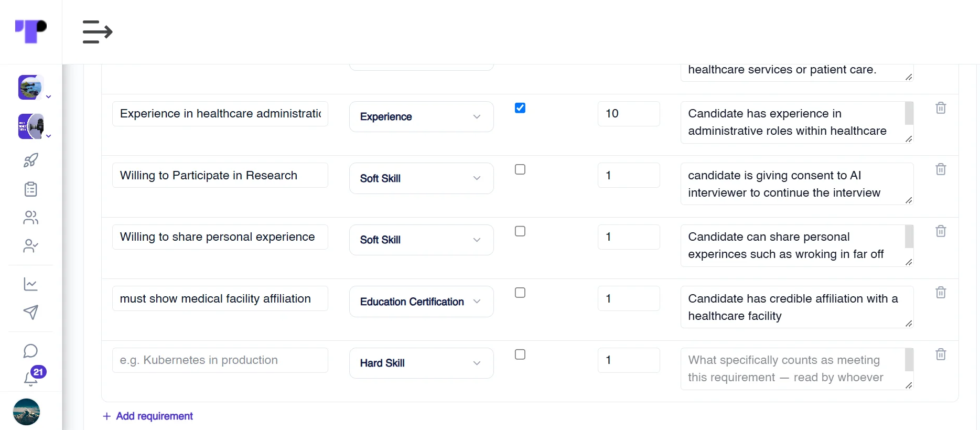Click the empty row's requirement description placeholder box

[x=797, y=369]
